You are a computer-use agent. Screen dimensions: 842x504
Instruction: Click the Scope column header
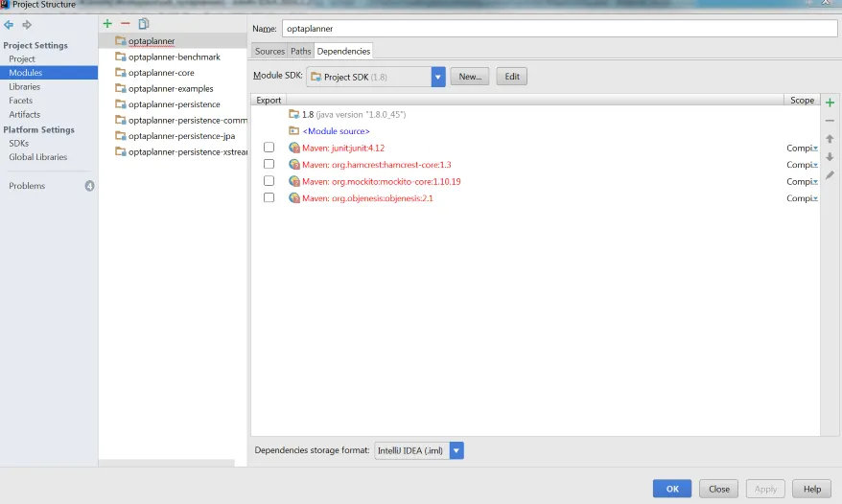tap(802, 100)
